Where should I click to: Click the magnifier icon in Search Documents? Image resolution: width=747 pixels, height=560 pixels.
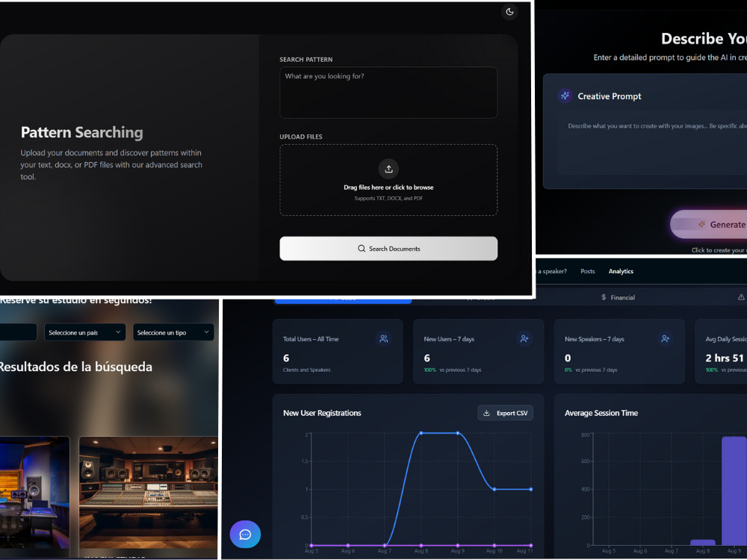click(361, 249)
